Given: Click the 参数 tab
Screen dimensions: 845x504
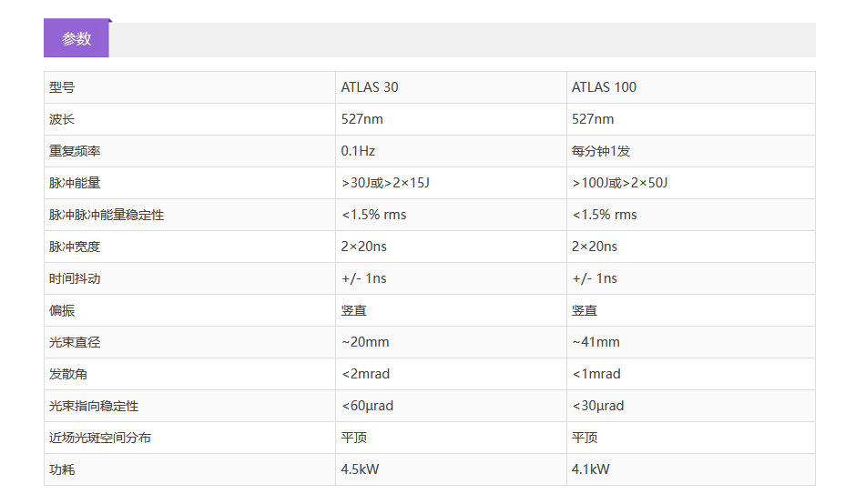Looking at the screenshot, I should pyautogui.click(x=76, y=39).
